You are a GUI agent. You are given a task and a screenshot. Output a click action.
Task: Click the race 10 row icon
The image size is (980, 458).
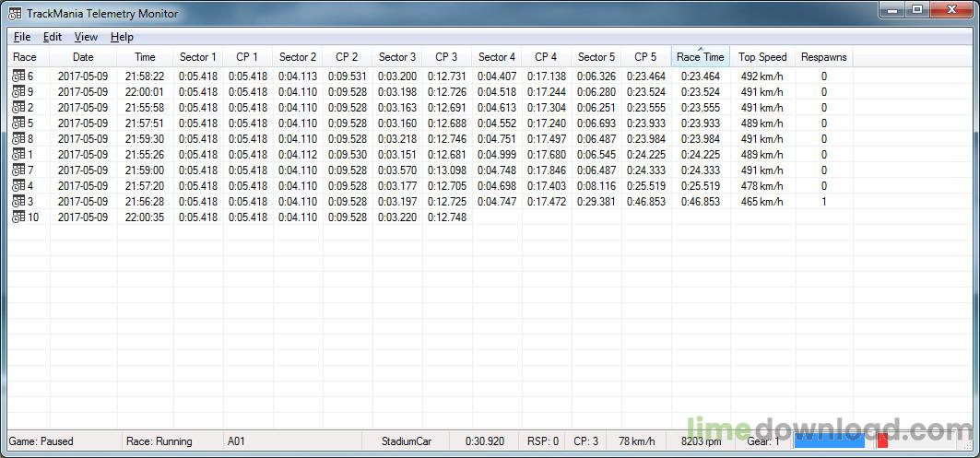click(18, 217)
